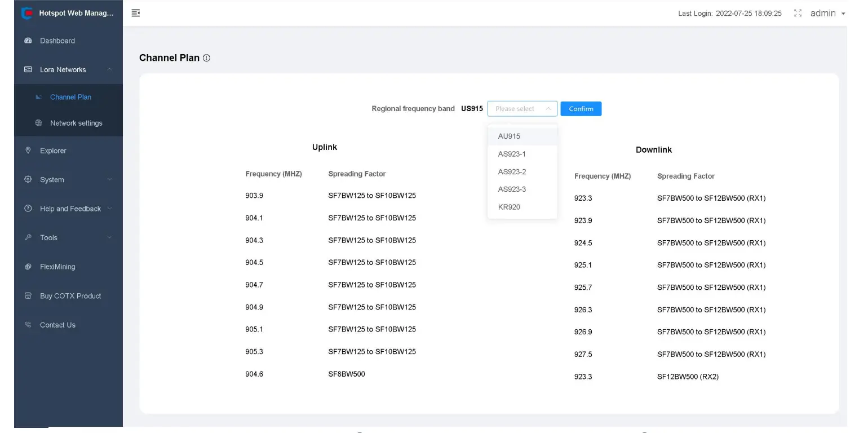
Task: Open the admin account dropdown
Action: click(826, 13)
